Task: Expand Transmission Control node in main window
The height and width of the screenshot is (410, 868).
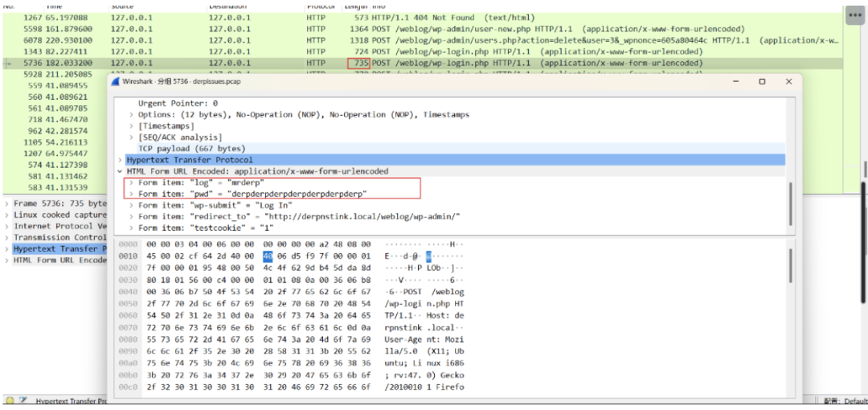Action: [x=6, y=237]
